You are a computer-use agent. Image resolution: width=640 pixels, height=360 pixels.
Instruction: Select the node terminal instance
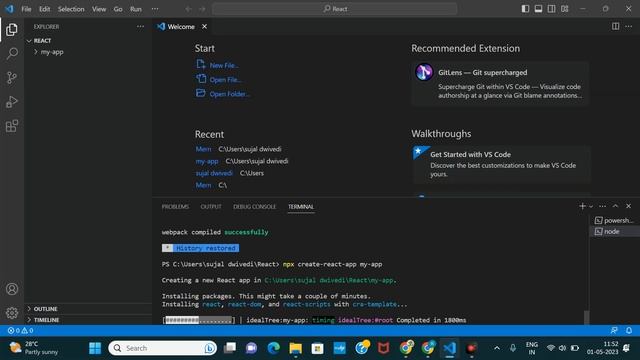[614, 231]
